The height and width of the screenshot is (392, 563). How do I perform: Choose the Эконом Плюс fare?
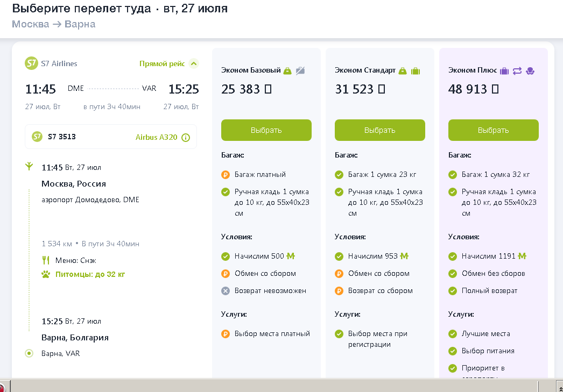(494, 130)
